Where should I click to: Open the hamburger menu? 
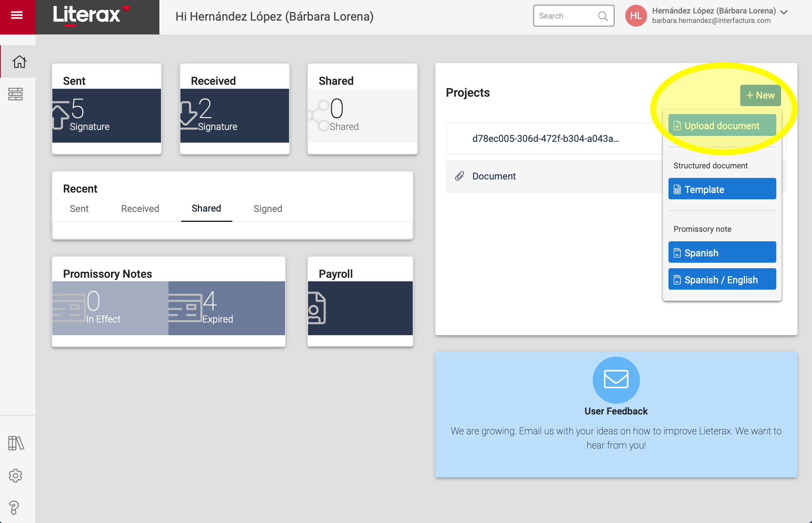point(17,15)
